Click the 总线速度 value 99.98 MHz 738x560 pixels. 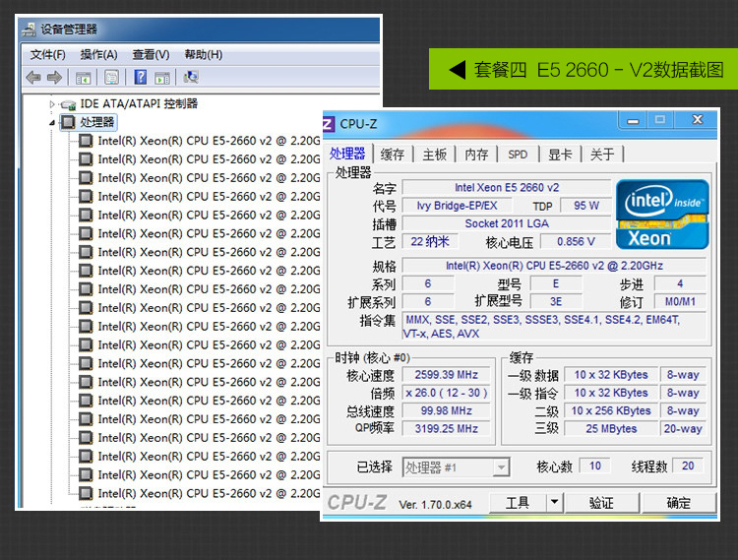(446, 410)
